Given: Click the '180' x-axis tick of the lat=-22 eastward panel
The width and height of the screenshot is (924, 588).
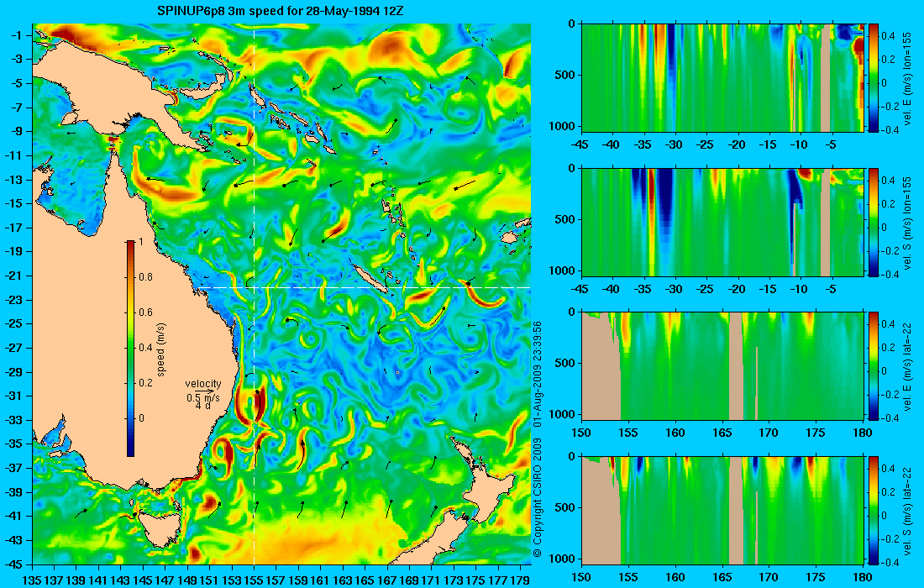Looking at the screenshot, I should 862,433.
